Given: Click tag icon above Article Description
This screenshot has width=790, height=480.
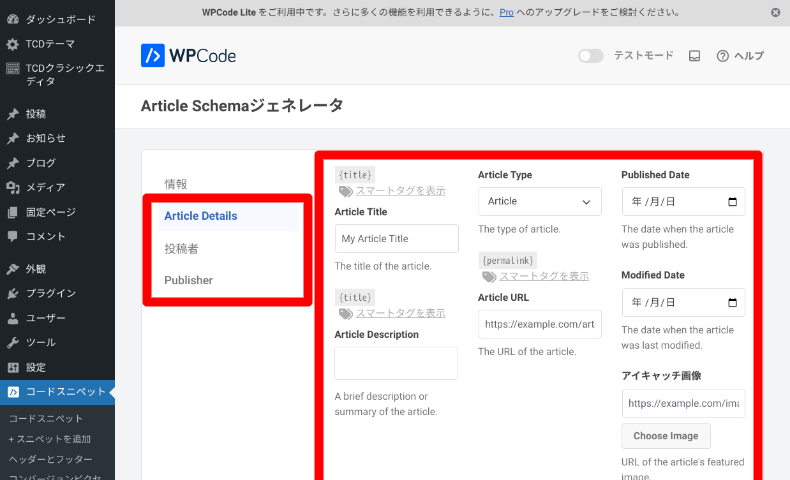Looking at the screenshot, I should pos(346,313).
